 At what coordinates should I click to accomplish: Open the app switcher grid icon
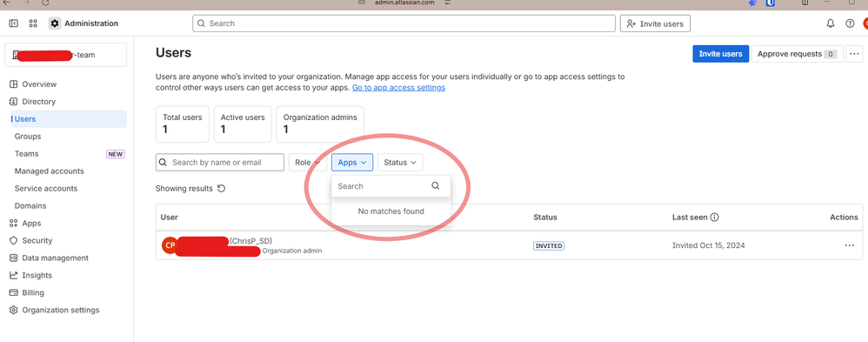coord(33,23)
